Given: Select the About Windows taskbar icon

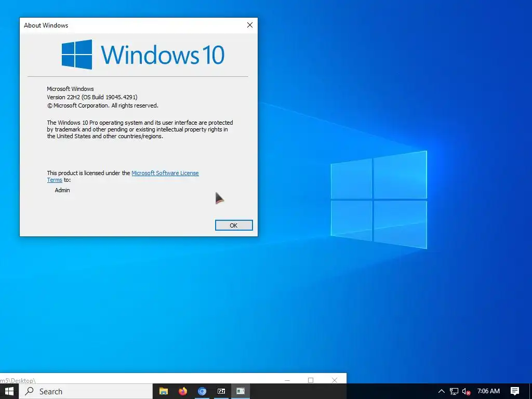Looking at the screenshot, I should click(241, 391).
